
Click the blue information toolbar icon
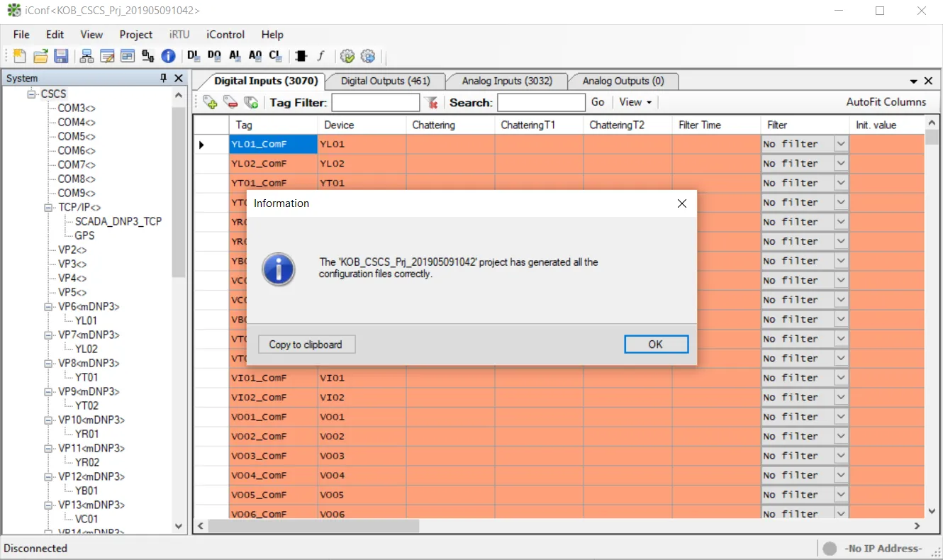point(168,56)
